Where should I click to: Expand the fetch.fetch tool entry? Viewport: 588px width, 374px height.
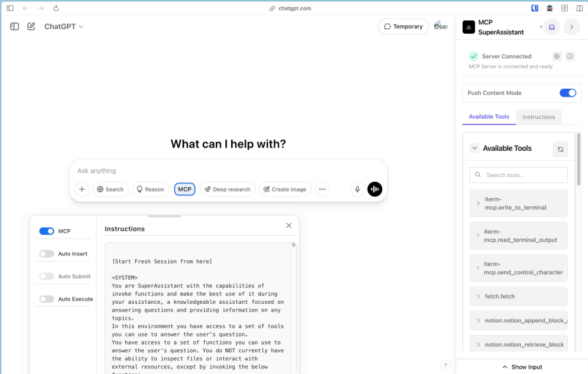click(x=479, y=297)
